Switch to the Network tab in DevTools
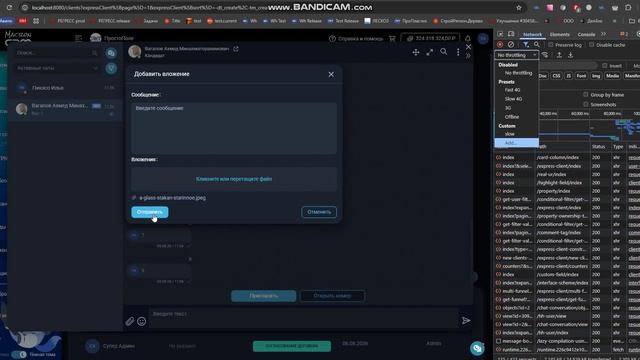Screen dimensions: 640x360 (x=532, y=34)
